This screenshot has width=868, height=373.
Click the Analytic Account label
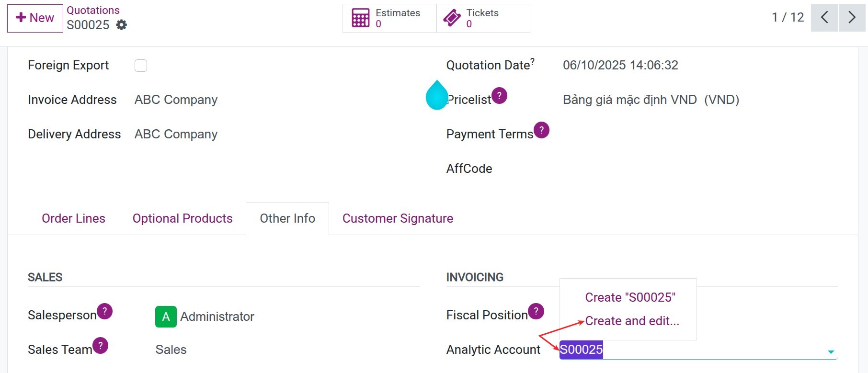tap(493, 350)
